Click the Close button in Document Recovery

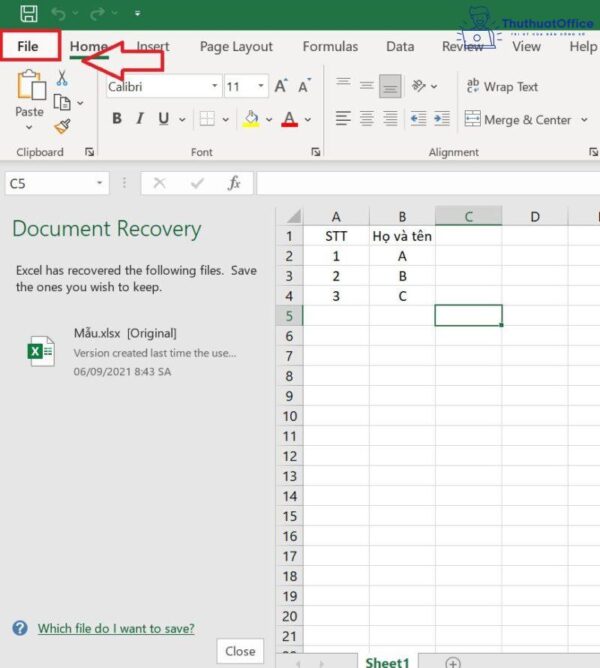[240, 651]
